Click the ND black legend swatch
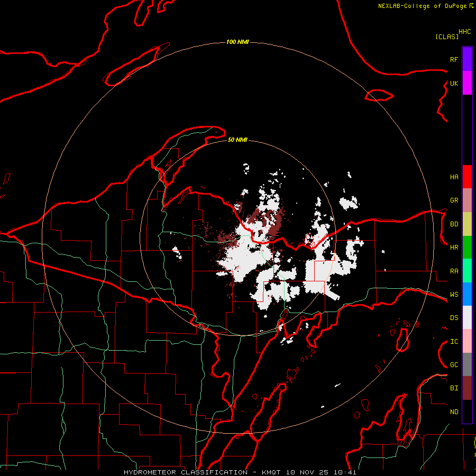Image resolution: width=476 pixels, height=476 pixels. (x=467, y=411)
